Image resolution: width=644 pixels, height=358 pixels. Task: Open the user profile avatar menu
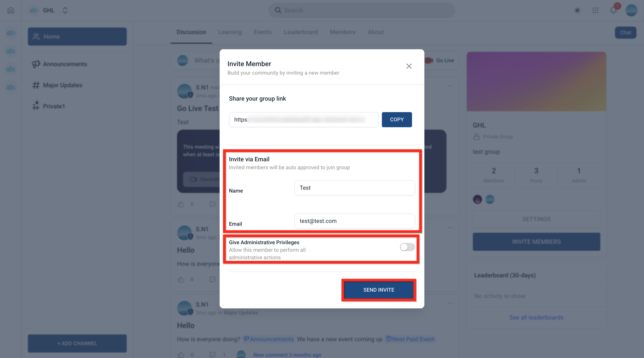click(632, 11)
